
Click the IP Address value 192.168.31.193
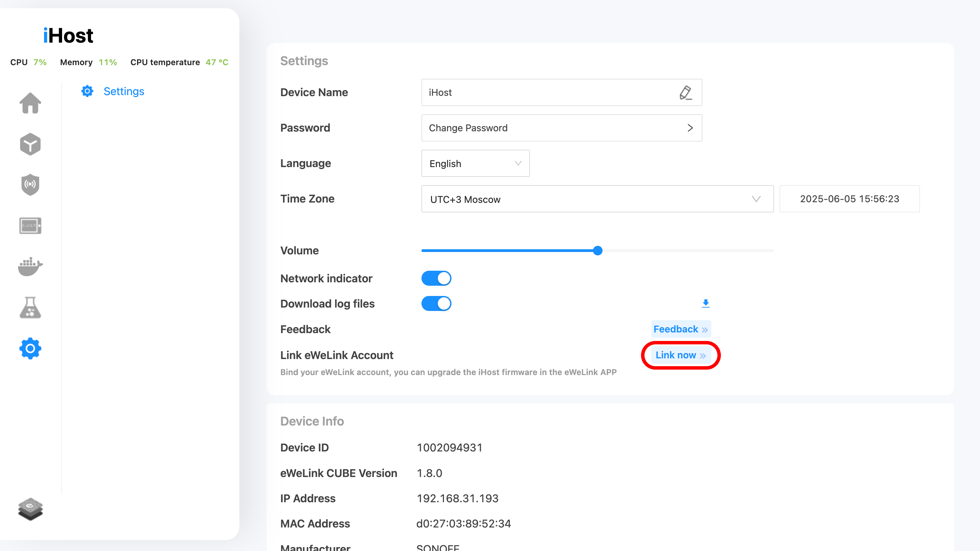tap(458, 498)
